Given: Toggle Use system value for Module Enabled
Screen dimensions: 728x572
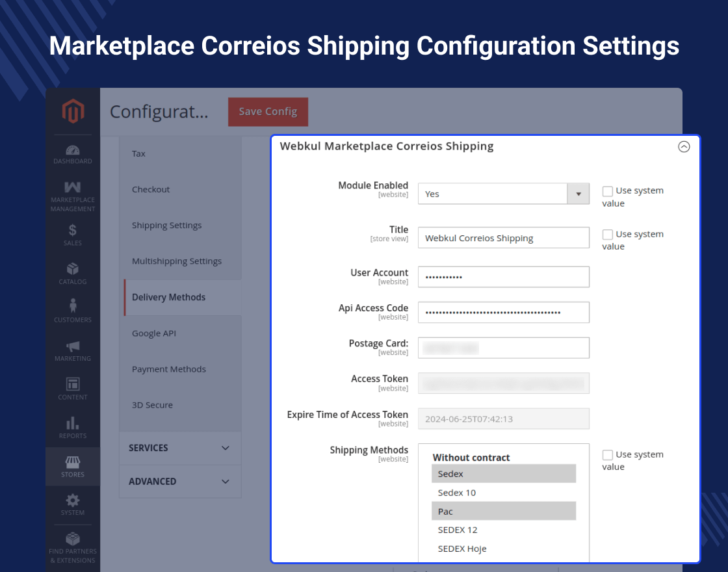Looking at the screenshot, I should click(607, 191).
